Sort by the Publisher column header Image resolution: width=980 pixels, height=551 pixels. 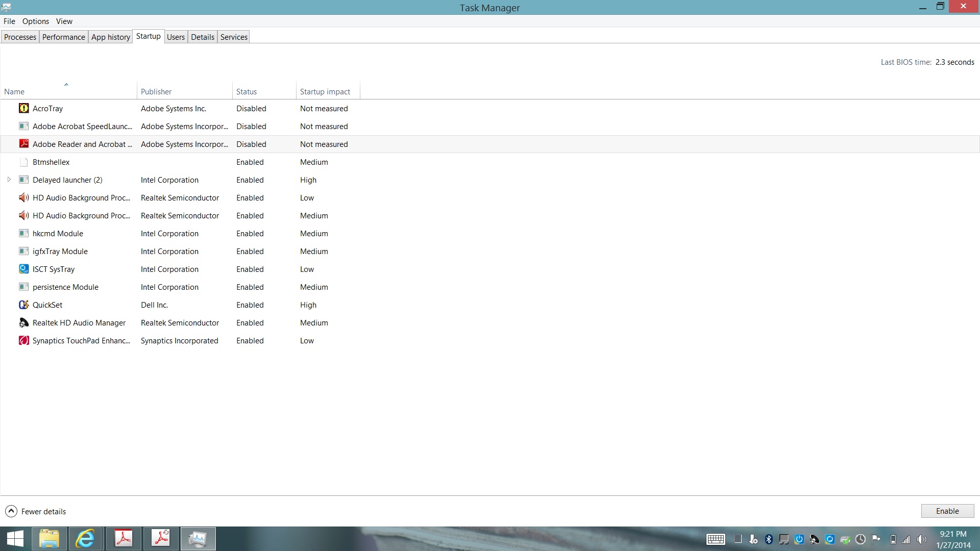(x=185, y=91)
